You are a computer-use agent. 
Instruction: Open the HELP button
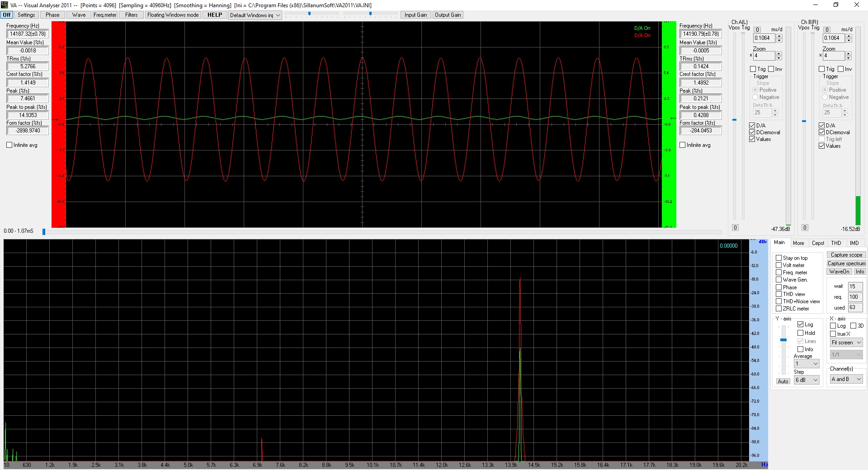215,15
